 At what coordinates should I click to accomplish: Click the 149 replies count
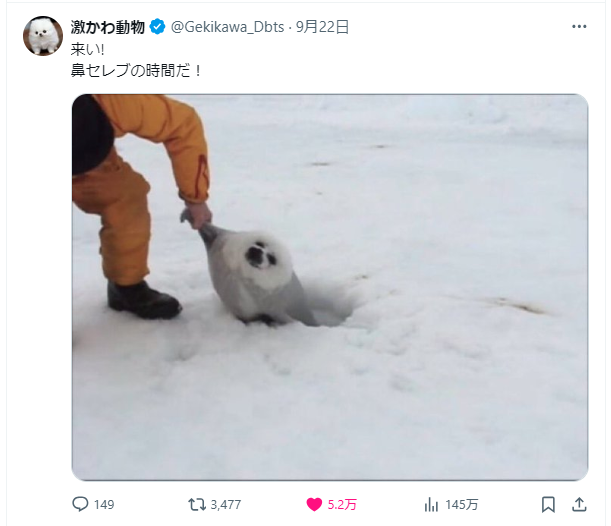tap(104, 505)
